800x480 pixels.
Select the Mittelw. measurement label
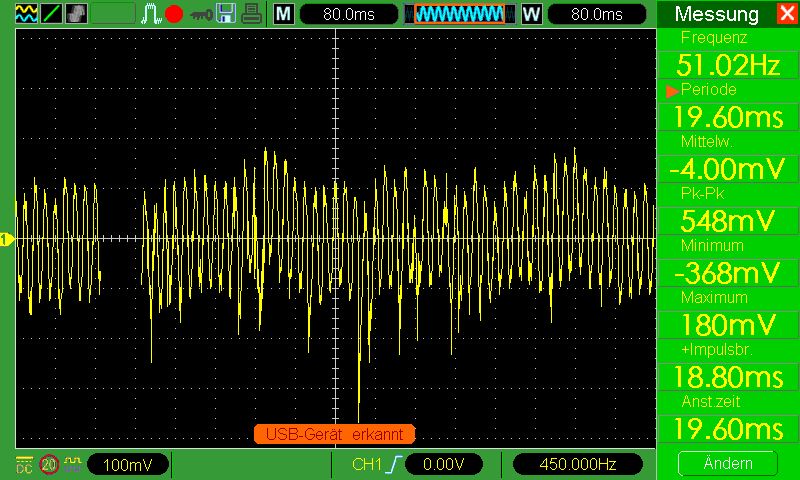pos(707,142)
